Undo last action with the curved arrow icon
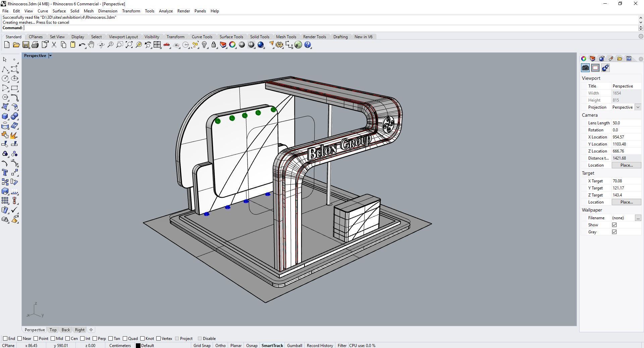 pyautogui.click(x=82, y=45)
